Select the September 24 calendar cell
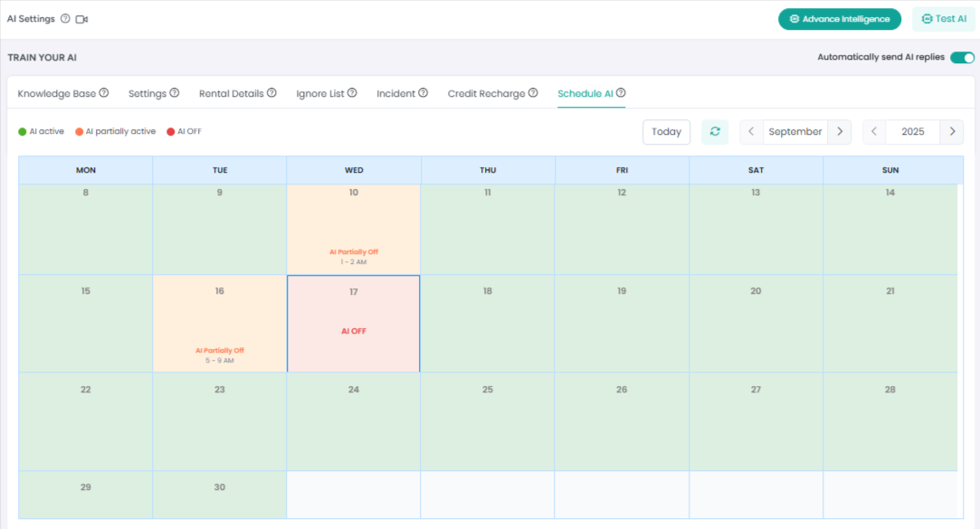Viewport: 980px width, 529px height. pos(354,421)
